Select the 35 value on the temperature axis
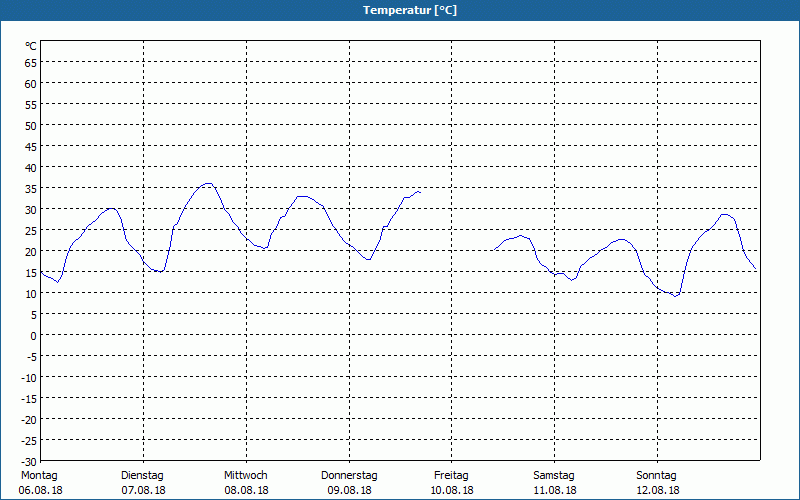Viewport: 800px width, 500px height. click(31, 189)
